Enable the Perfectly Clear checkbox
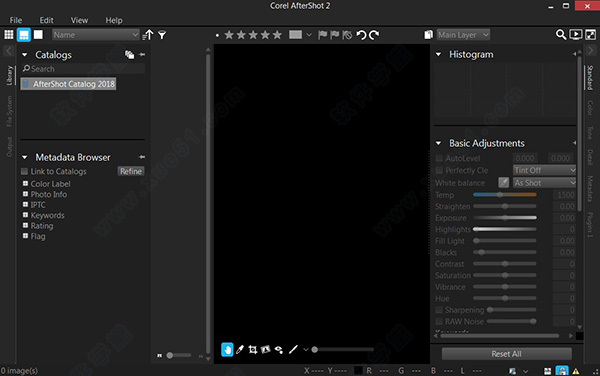 pos(439,170)
